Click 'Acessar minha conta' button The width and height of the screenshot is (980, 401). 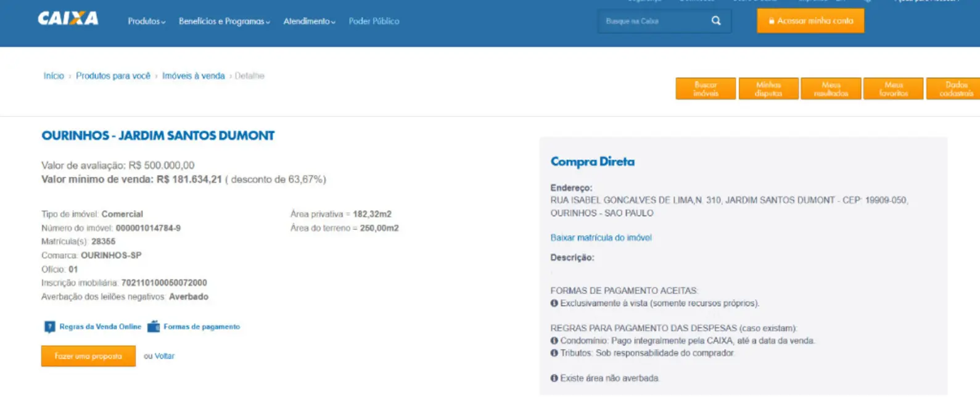pyautogui.click(x=810, y=21)
